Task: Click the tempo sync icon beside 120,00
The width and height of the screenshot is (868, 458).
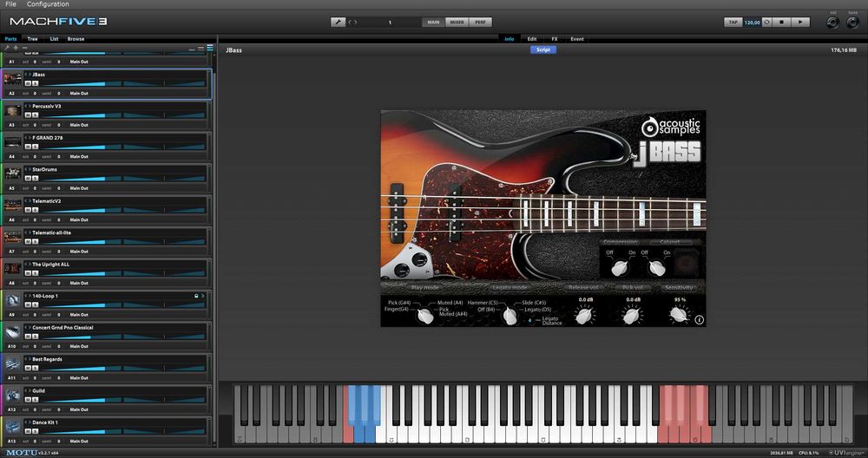Action: tap(766, 23)
